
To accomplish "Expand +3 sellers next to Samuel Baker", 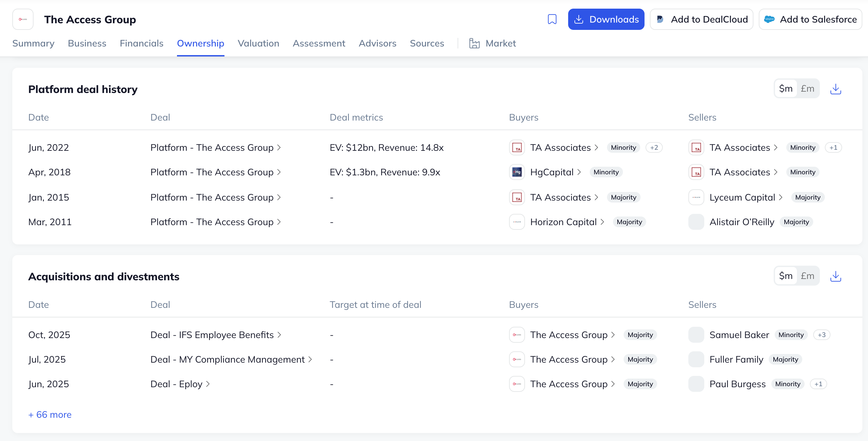I will (x=822, y=335).
